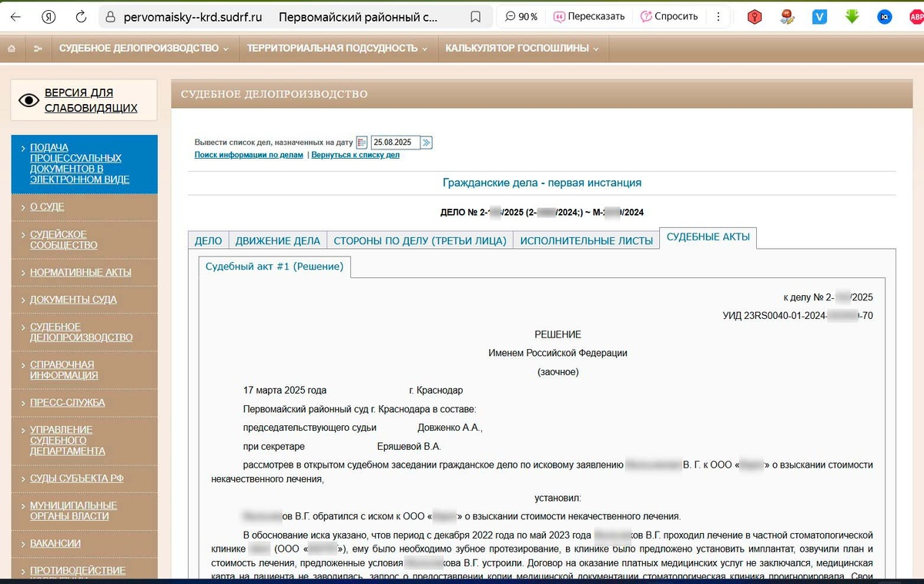Open Пресс-служба sidebar item
Viewport: 924px width, 584px height.
tap(67, 403)
